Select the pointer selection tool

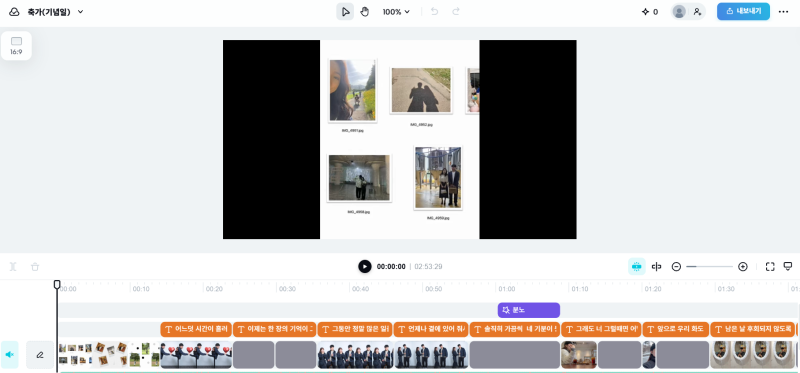(x=345, y=12)
